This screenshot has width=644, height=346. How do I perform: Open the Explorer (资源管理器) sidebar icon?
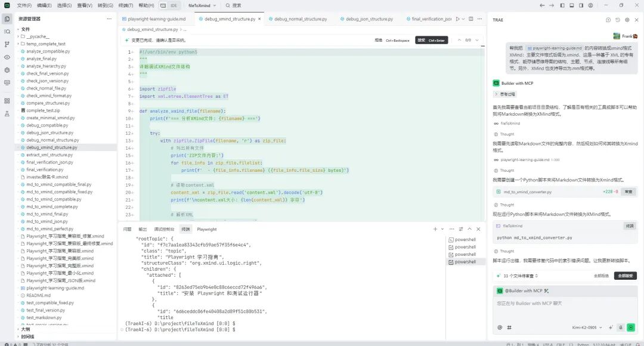7,19
